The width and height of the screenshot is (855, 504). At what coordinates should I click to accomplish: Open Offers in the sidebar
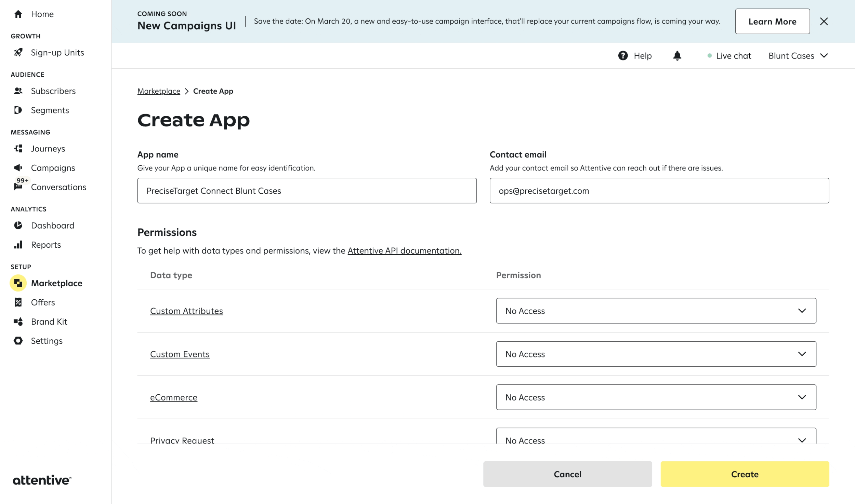43,302
